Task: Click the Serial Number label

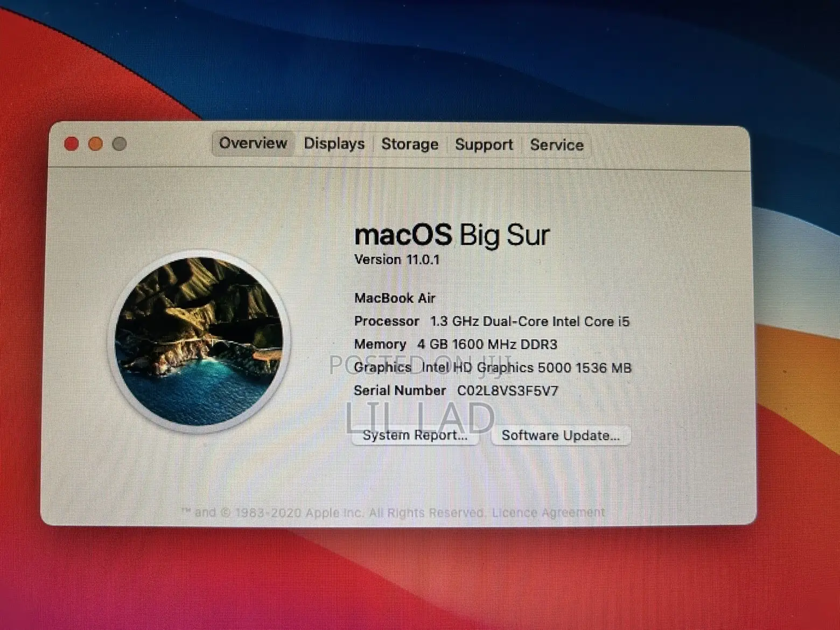Action: pos(400,390)
